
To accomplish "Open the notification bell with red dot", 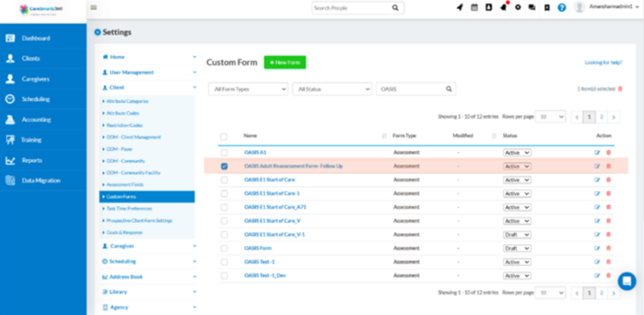I will click(504, 7).
